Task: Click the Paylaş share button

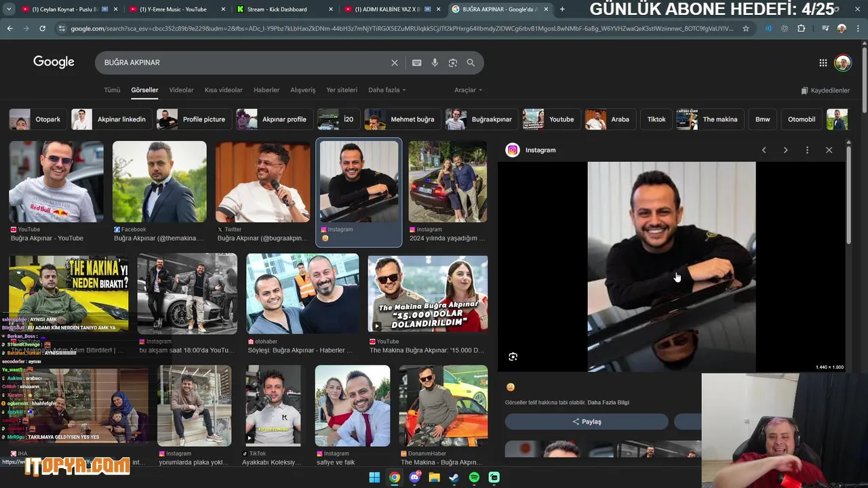Action: click(587, 422)
